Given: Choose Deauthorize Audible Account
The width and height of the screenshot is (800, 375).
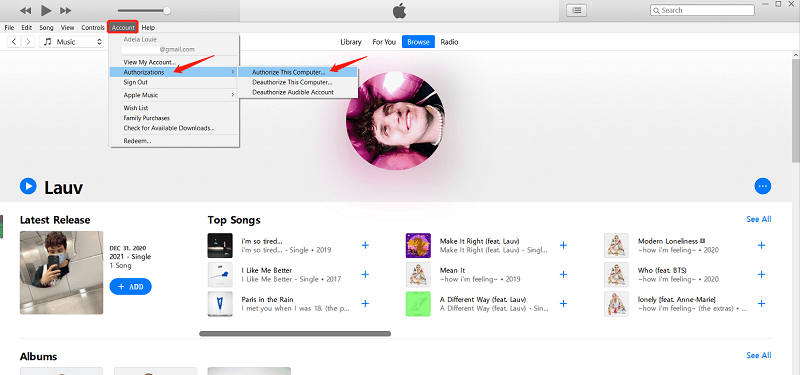Looking at the screenshot, I should pos(298,92).
